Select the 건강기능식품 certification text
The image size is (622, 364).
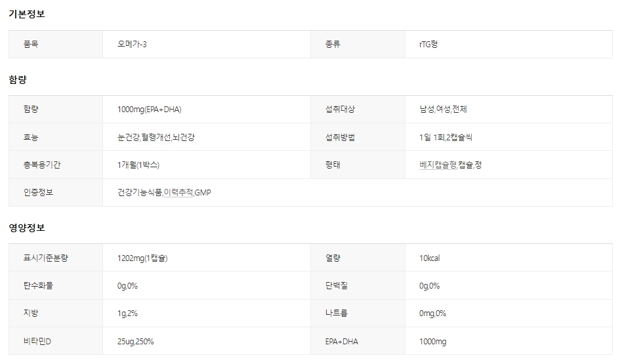(x=139, y=193)
